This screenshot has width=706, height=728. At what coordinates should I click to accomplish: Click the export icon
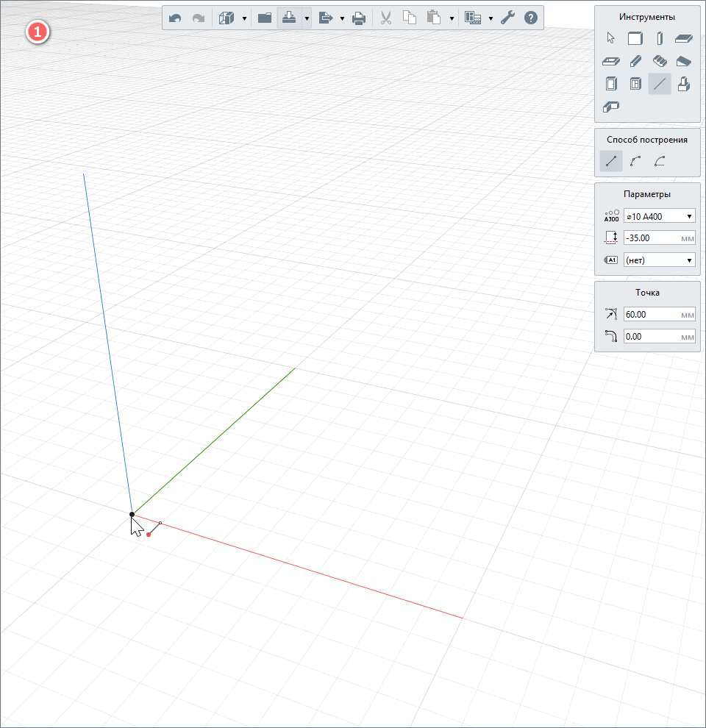point(326,18)
